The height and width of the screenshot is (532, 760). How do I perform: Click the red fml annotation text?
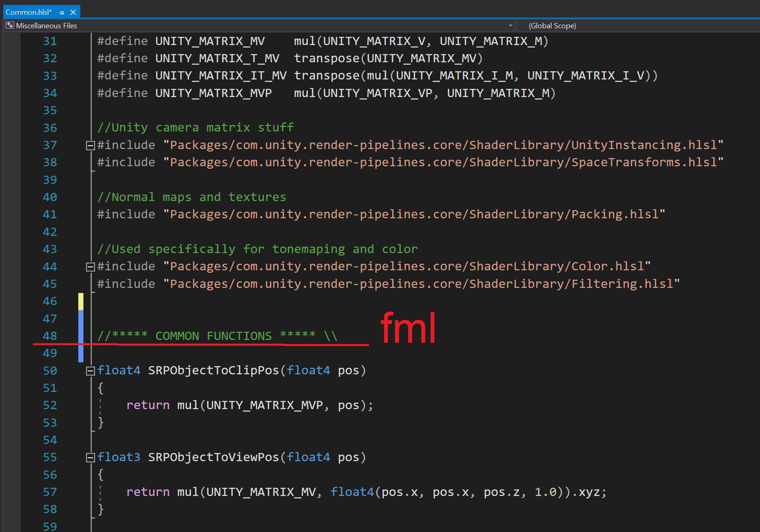pos(408,328)
